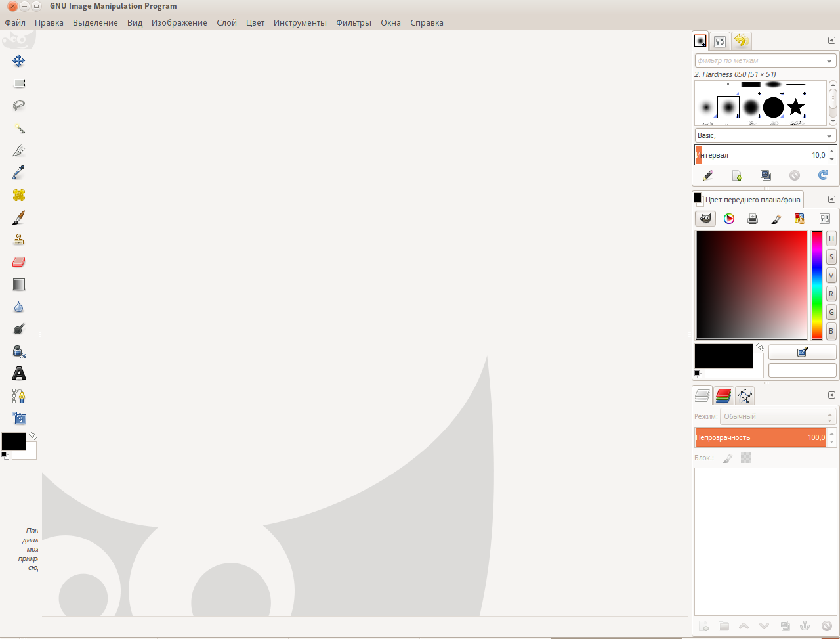
Task: Reset toolbox colors to black and white
Action: 5,455
